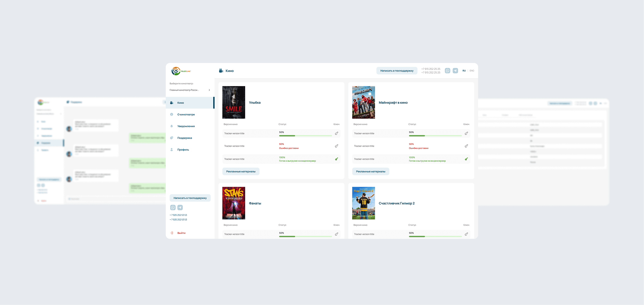Click the person icon next to Профиль
The height and width of the screenshot is (305, 644).
[172, 150]
